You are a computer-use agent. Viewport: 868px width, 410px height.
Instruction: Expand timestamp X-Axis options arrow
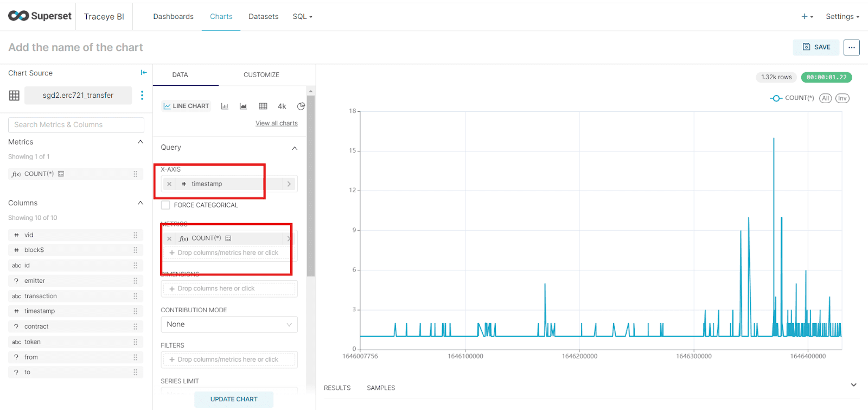(x=289, y=184)
